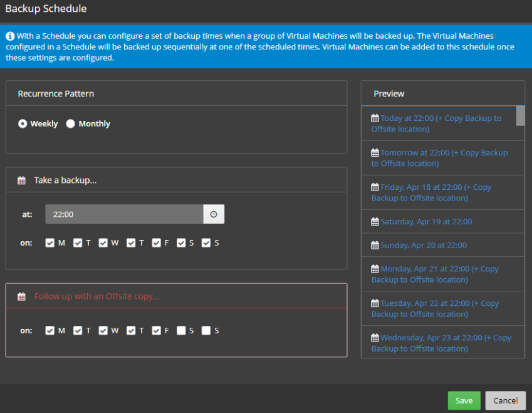This screenshot has width=532, height=413.
Task: Click calendar icon for 'Today at 22:00' preview
Action: 375,118
